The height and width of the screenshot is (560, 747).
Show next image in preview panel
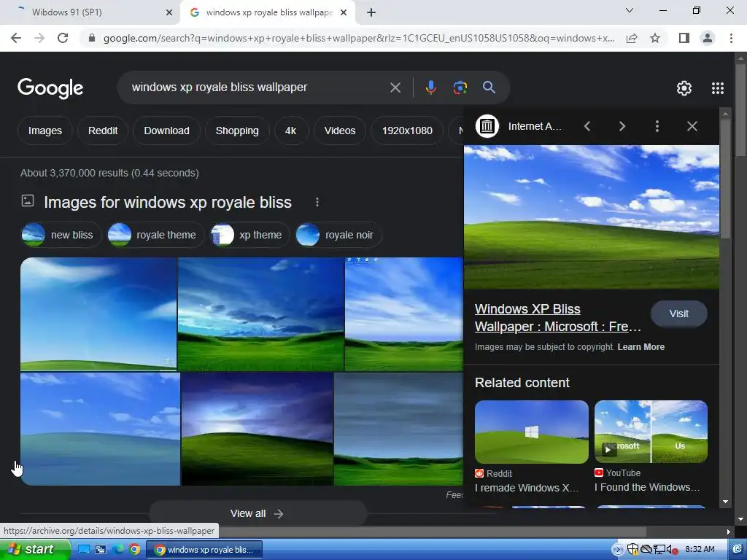[622, 126]
